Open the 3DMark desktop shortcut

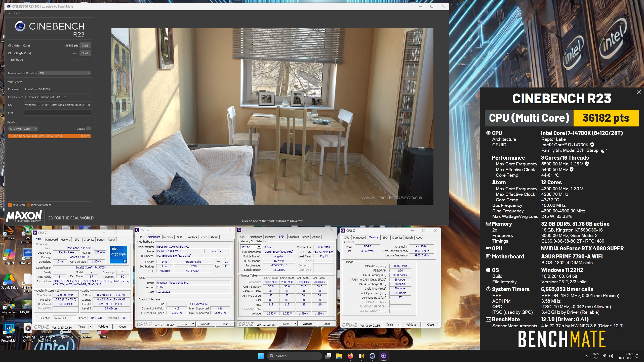(x=9, y=233)
